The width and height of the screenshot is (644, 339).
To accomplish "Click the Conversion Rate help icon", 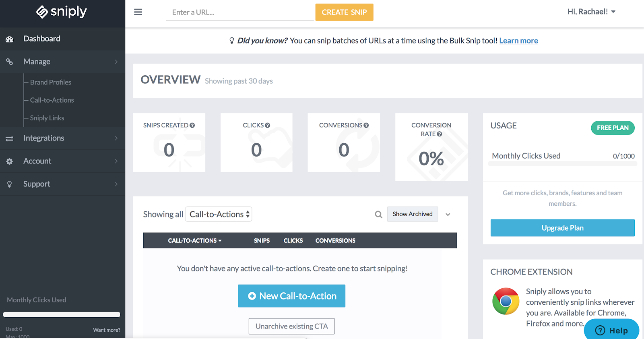I will (x=440, y=134).
